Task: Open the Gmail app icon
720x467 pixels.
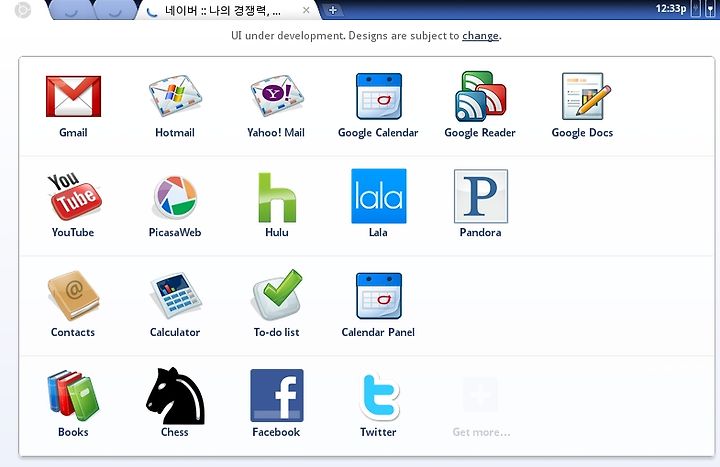Action: tap(73, 96)
